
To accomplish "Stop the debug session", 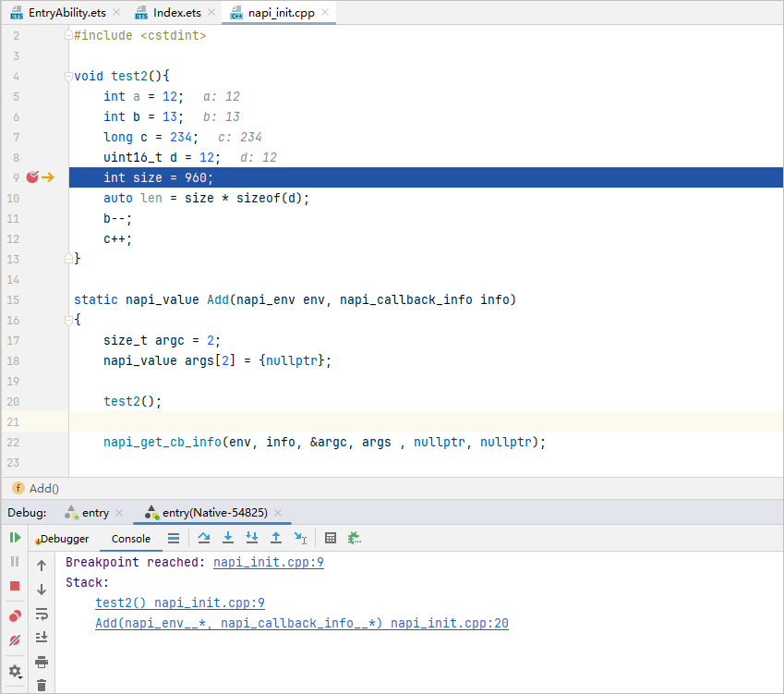I will 15,586.
